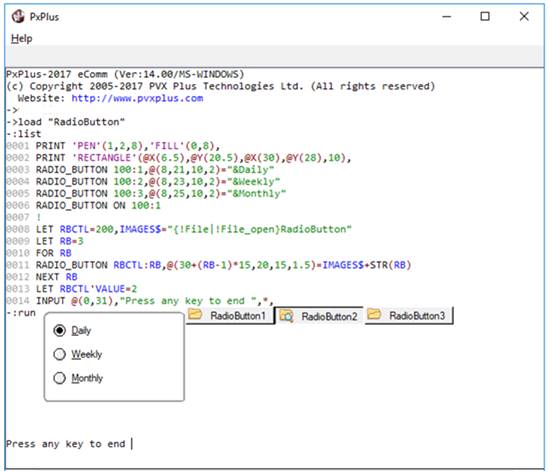This screenshot has height=471, width=549.
Task: Select the Monthly radio button circle
Action: (x=60, y=378)
